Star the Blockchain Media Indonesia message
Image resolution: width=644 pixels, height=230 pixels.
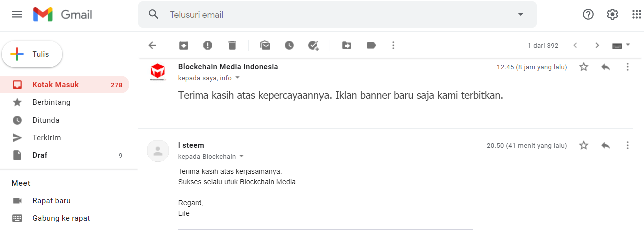tap(584, 67)
